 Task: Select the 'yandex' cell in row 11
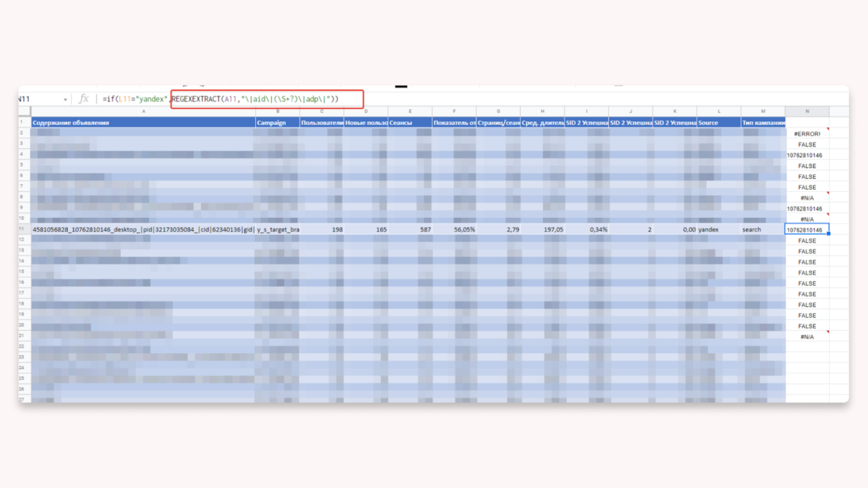click(x=719, y=230)
